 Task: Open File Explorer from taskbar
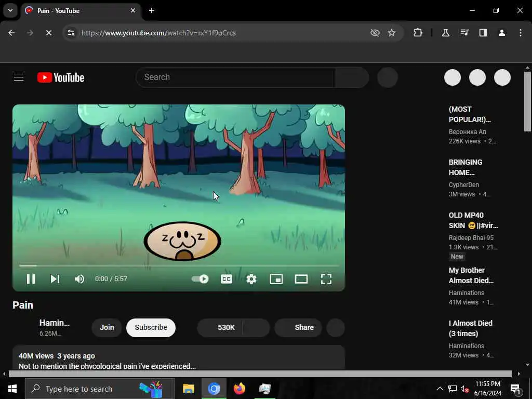coord(188,389)
